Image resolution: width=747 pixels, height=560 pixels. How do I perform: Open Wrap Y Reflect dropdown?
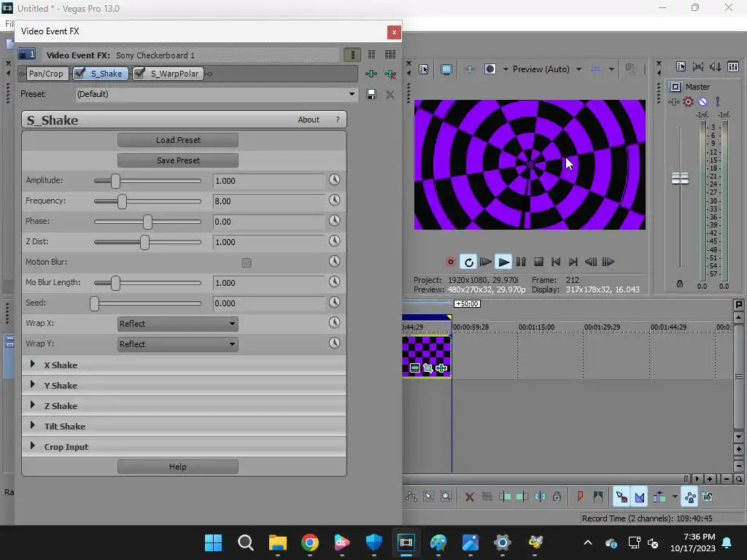tap(178, 344)
